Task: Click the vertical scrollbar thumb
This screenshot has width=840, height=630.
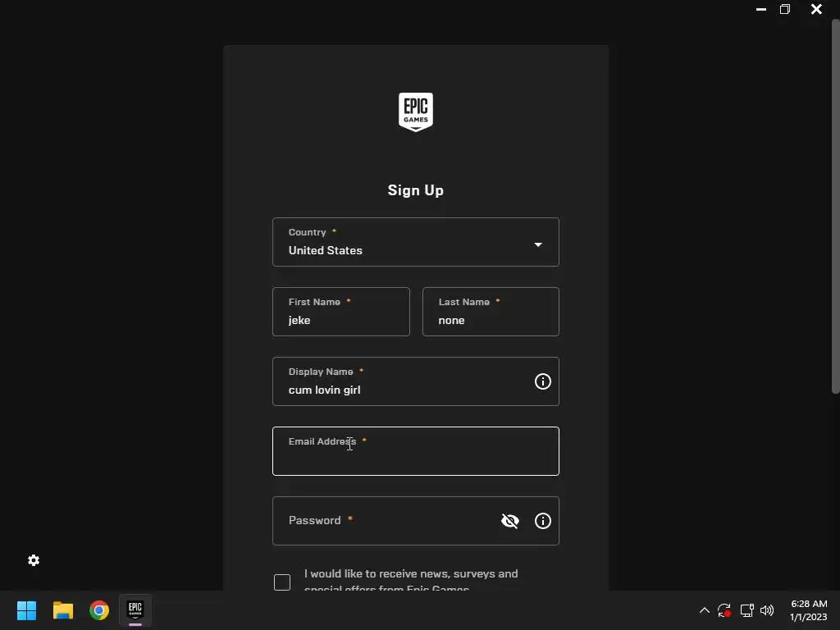Action: tap(835, 206)
